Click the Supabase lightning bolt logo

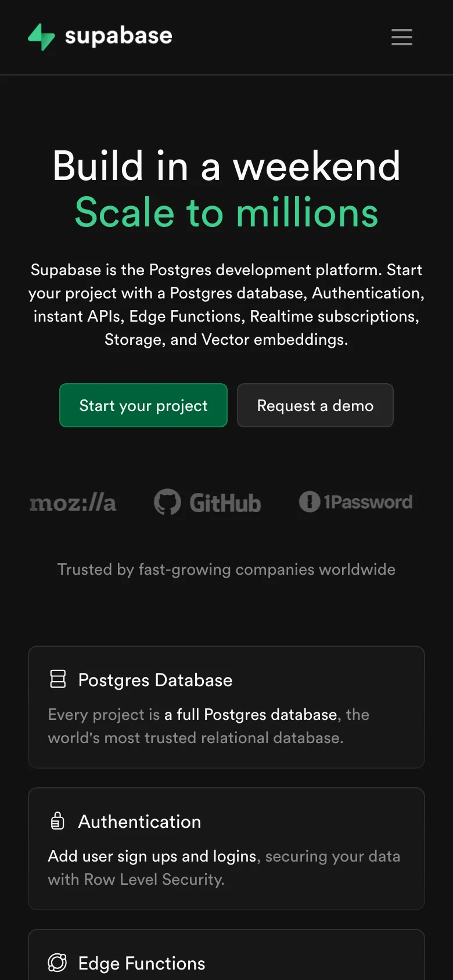tap(41, 37)
